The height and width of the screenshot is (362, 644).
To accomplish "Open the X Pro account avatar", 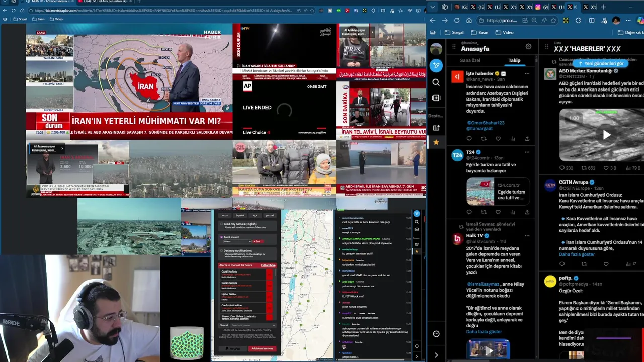I will [436, 49].
